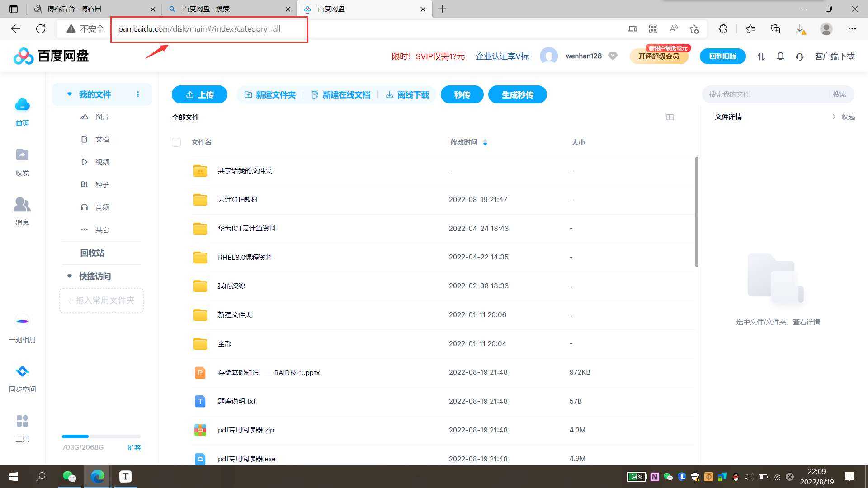Click the 上传 upload button
This screenshot has height=488, width=868.
point(199,94)
